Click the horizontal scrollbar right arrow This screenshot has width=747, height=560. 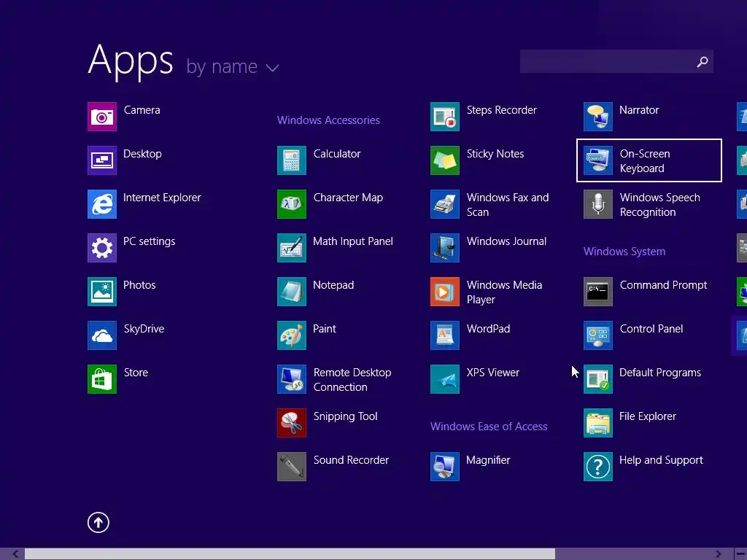(719, 554)
